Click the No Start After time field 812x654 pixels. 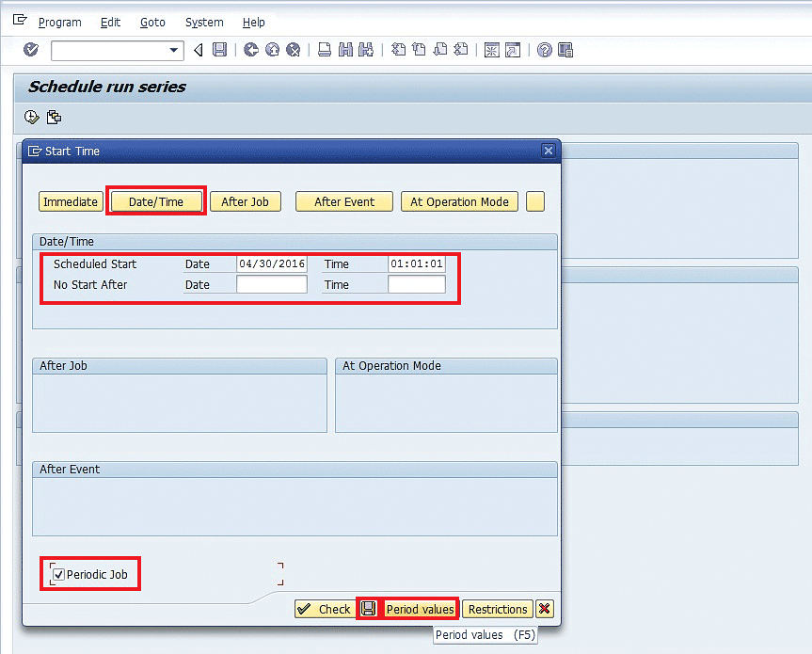(416, 284)
